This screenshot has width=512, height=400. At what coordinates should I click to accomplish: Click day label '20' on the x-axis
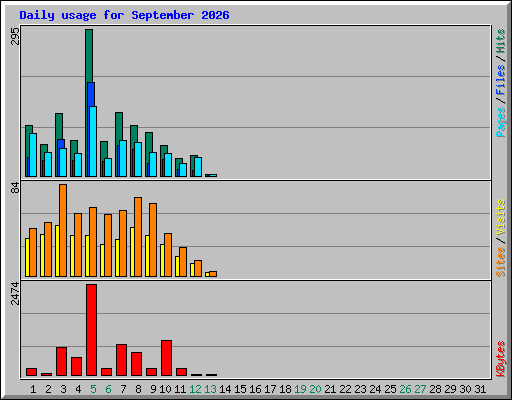coord(315,389)
